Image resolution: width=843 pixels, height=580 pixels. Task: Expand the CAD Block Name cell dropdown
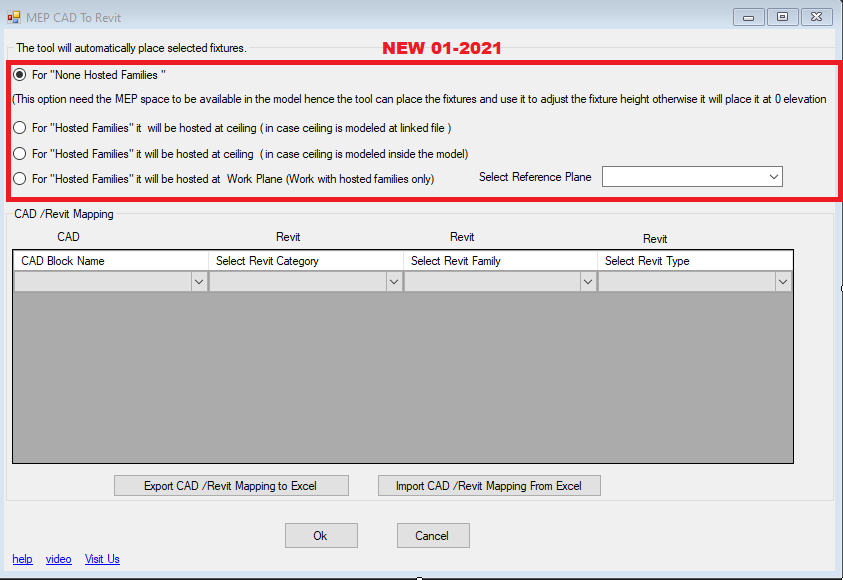(199, 282)
